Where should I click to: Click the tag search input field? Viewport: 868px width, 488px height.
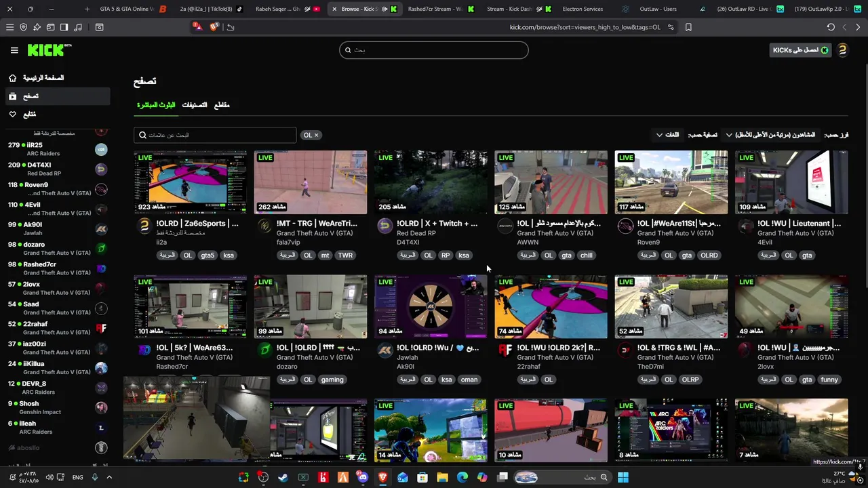[x=215, y=135]
